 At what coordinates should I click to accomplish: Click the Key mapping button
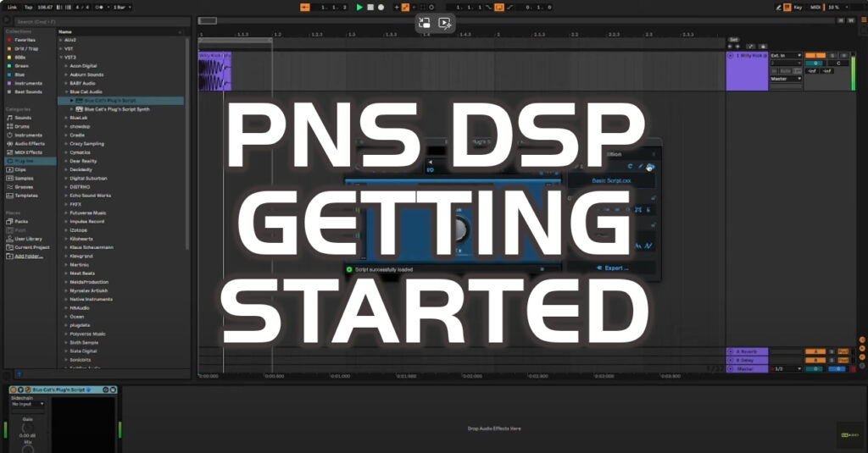point(798,7)
